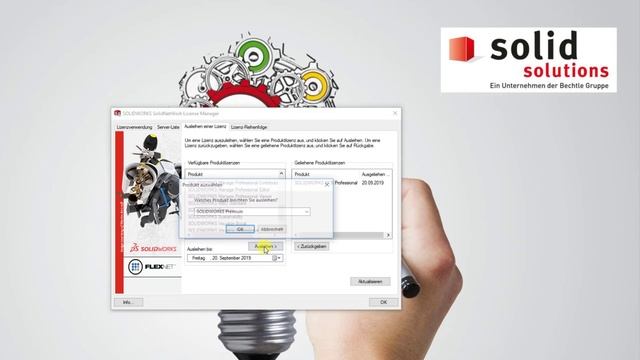Viewport: 640px width, 360px height.
Task: Open the Ausleihen bis date picker dropdown
Action: (x=280, y=258)
